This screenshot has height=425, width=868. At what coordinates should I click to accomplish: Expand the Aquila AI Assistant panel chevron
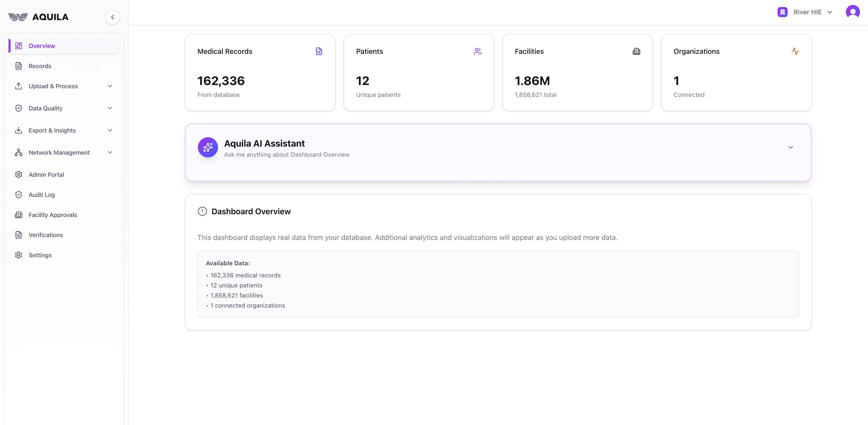click(x=790, y=147)
